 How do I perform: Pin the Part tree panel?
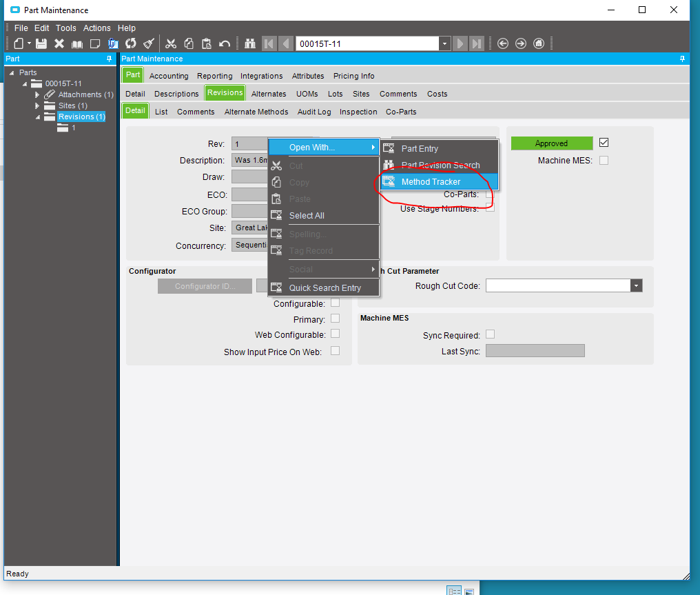(109, 59)
